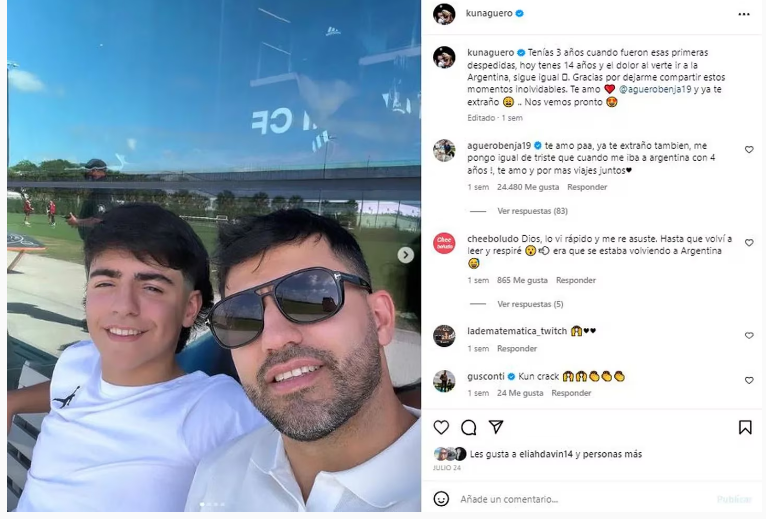Open the @aguerobenja19 mention link
Screen dimensions: 766x519
pos(655,89)
